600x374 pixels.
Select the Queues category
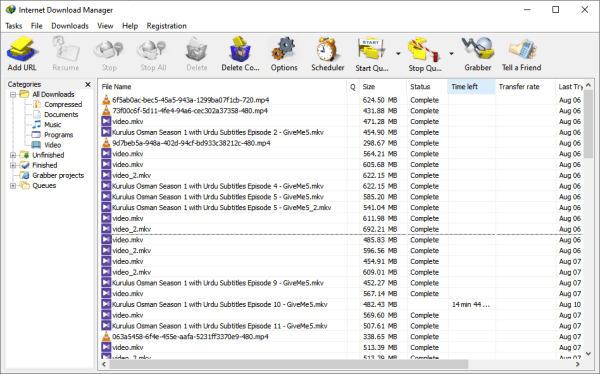(x=44, y=186)
